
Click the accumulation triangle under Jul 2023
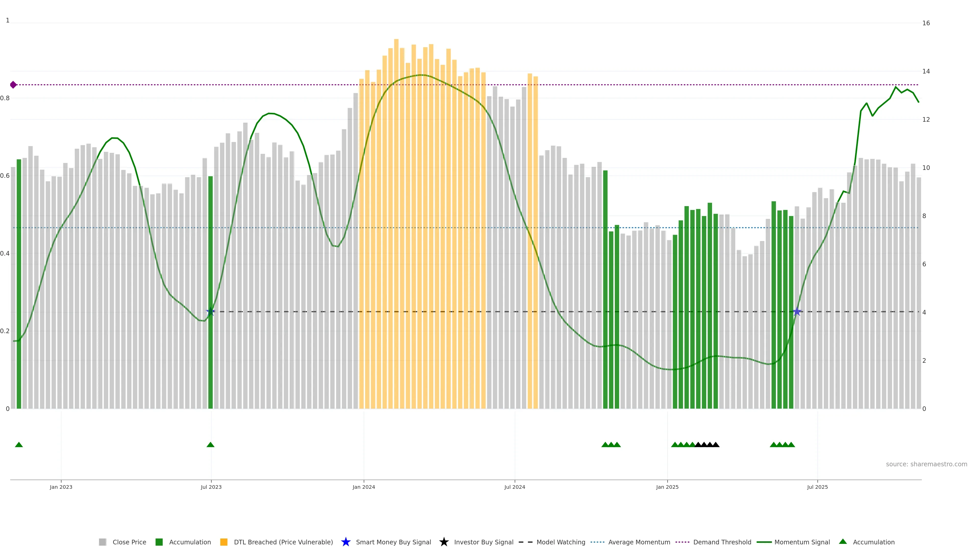pyautogui.click(x=210, y=445)
